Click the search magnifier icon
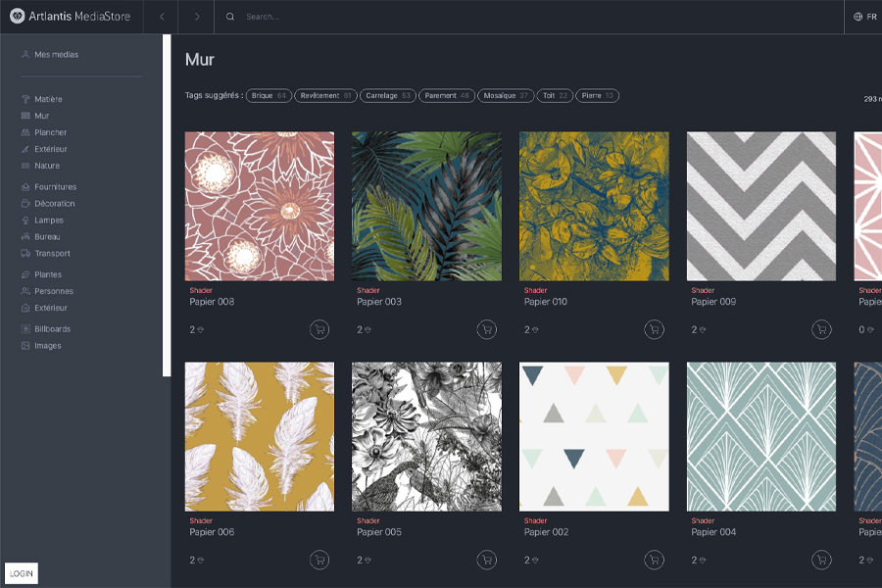Viewport: 882px width, 588px height. tap(229, 17)
